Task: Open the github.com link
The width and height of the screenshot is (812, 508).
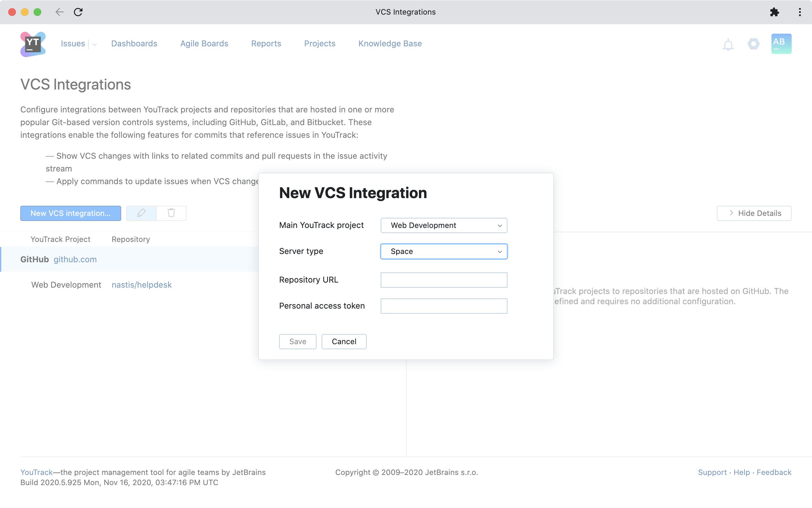Action: pyautogui.click(x=75, y=259)
